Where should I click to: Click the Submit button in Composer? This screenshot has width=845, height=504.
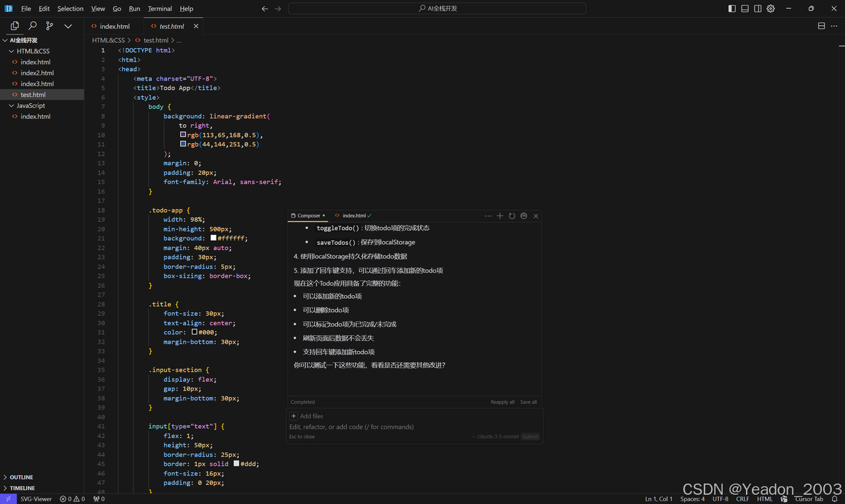(530, 437)
